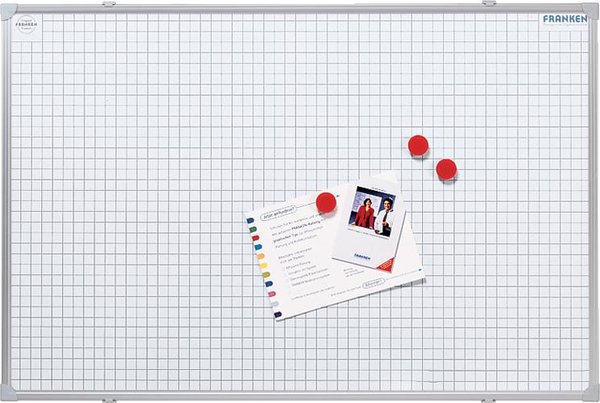Viewport: 600px width, 403px height.
Task: Click the right mounting clip on top frame
Action: pos(492,5)
